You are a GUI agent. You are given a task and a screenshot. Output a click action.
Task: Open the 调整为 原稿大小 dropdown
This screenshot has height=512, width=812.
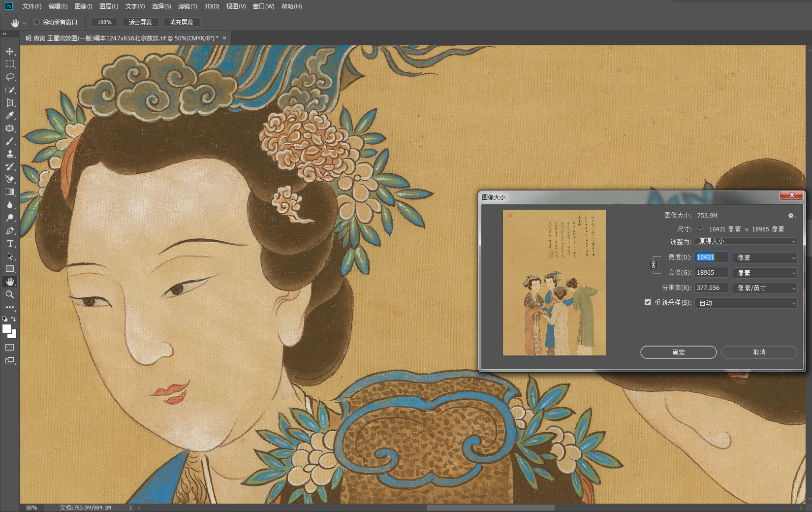pos(746,241)
